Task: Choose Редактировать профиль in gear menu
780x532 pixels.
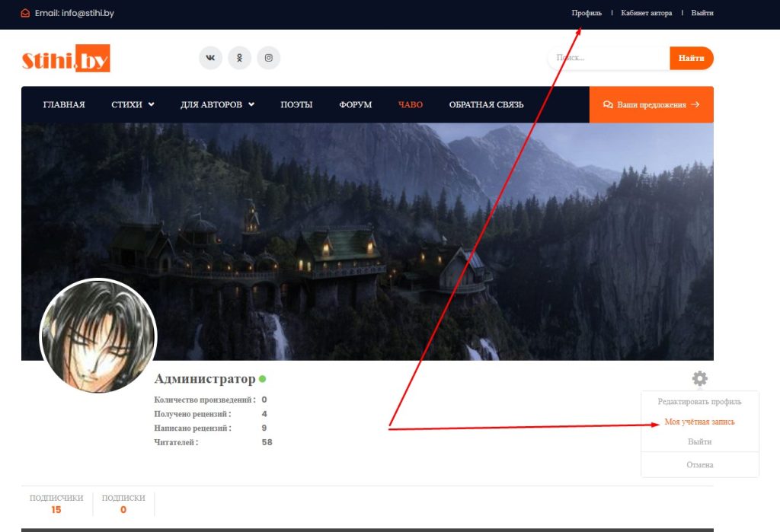Action: 699,402
